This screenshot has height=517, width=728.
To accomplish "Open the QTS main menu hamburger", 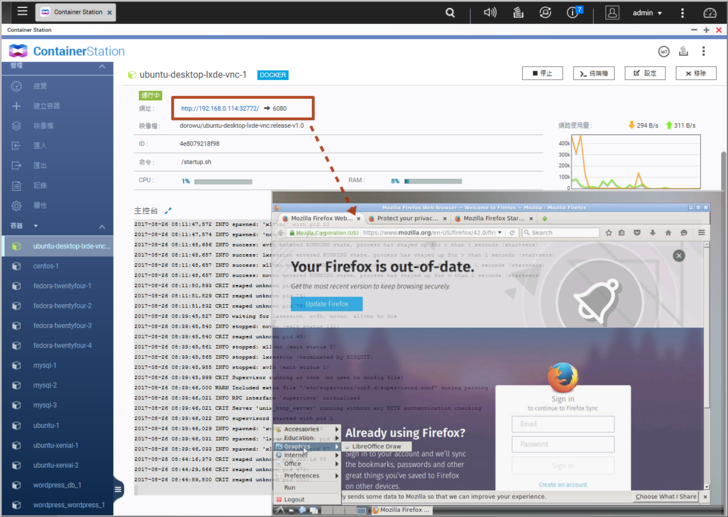I will (x=22, y=11).
